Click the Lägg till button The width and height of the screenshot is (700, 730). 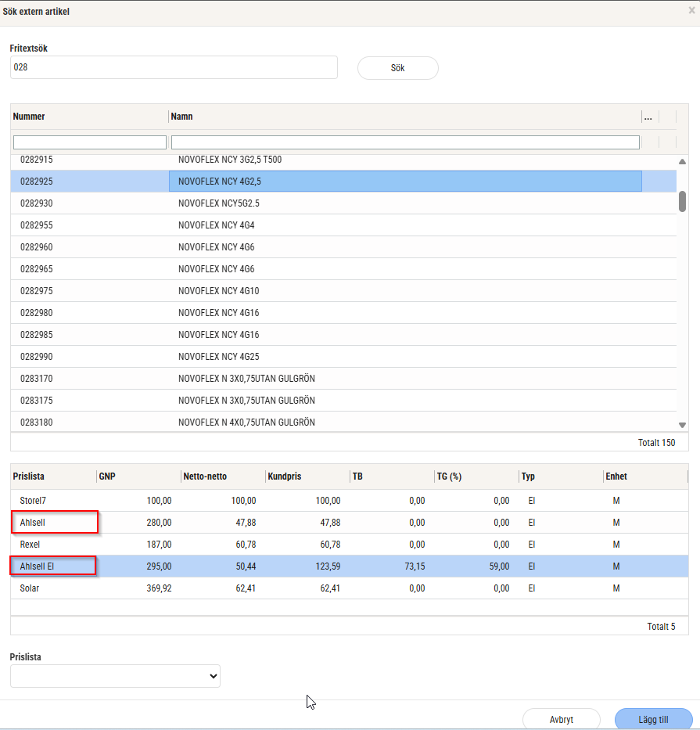(x=653, y=719)
